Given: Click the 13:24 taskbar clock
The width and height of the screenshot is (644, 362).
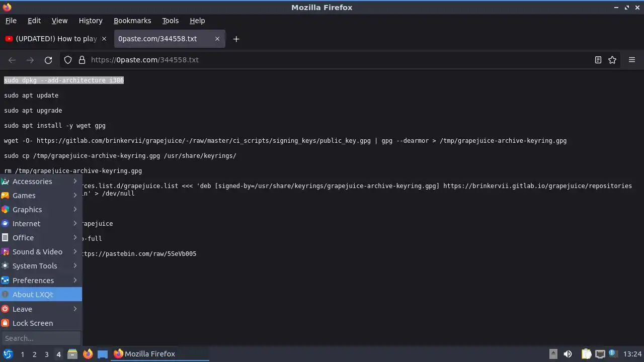Looking at the screenshot, I should [632, 354].
